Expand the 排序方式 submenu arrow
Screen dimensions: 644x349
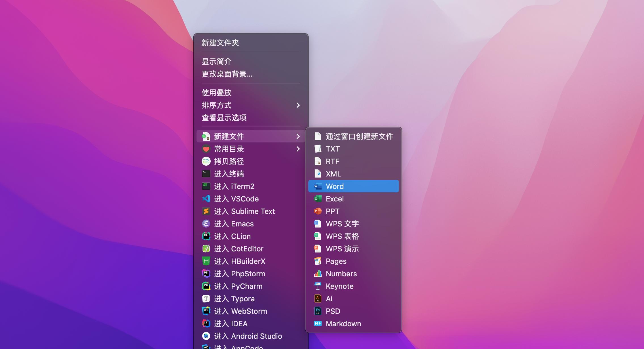(x=298, y=105)
